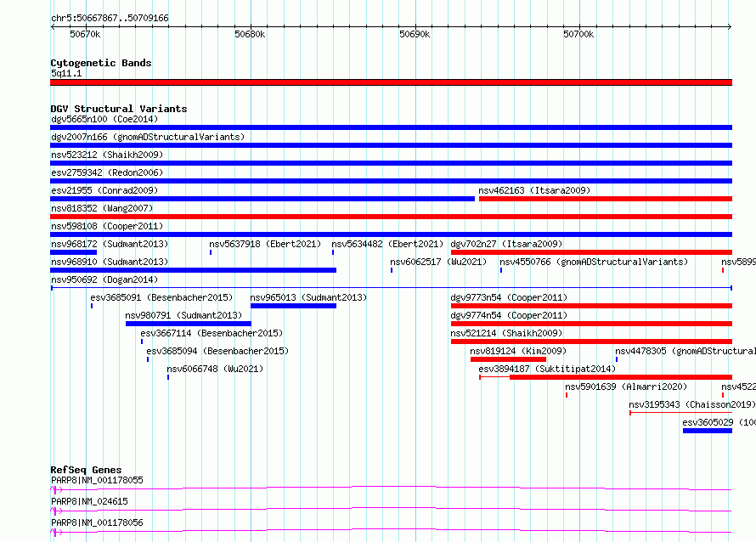Open the nsv523212 (Shaikh2009) variant
This screenshot has width=756, height=542.
[x=107, y=155]
